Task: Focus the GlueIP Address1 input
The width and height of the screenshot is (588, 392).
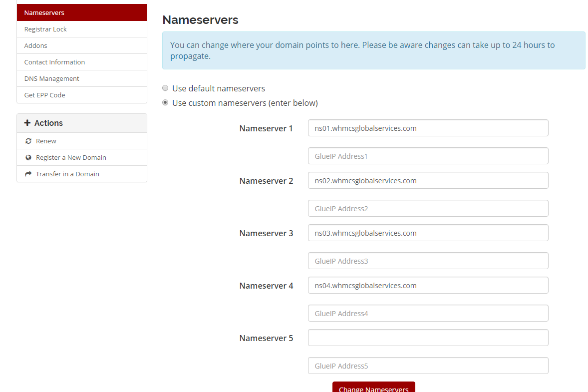Action: tap(428, 156)
